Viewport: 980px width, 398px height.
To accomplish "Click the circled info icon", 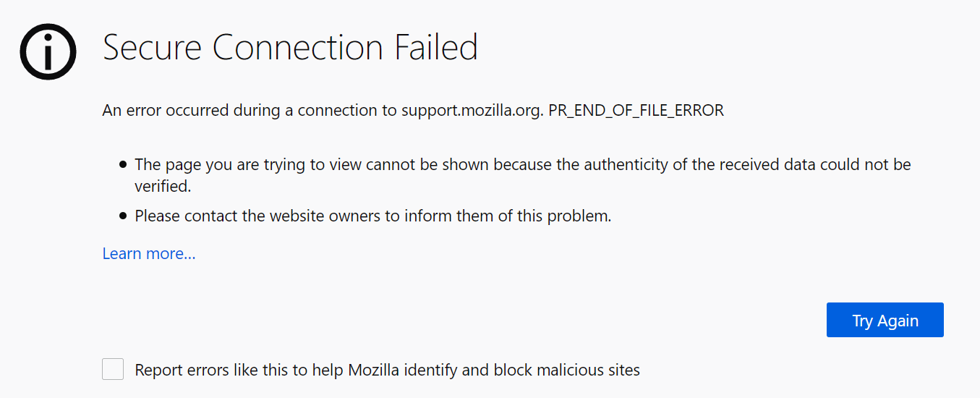I will 48,52.
